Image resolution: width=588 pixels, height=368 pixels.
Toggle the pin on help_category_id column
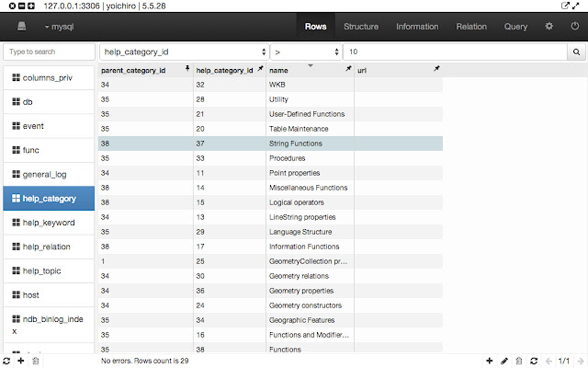click(261, 69)
